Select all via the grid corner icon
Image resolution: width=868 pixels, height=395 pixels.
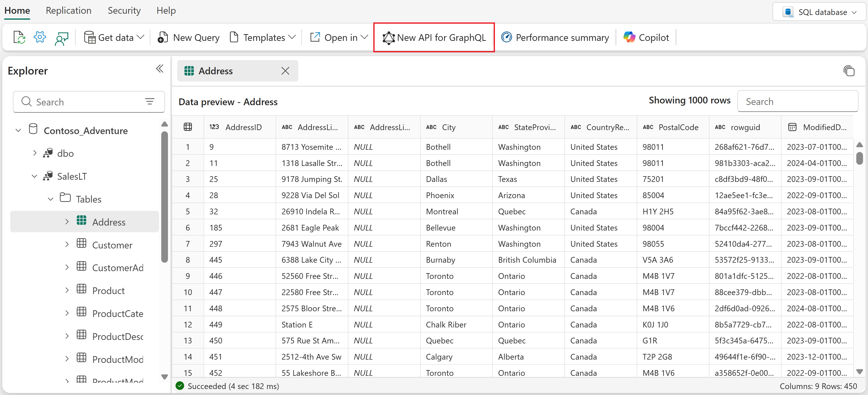[x=188, y=127]
